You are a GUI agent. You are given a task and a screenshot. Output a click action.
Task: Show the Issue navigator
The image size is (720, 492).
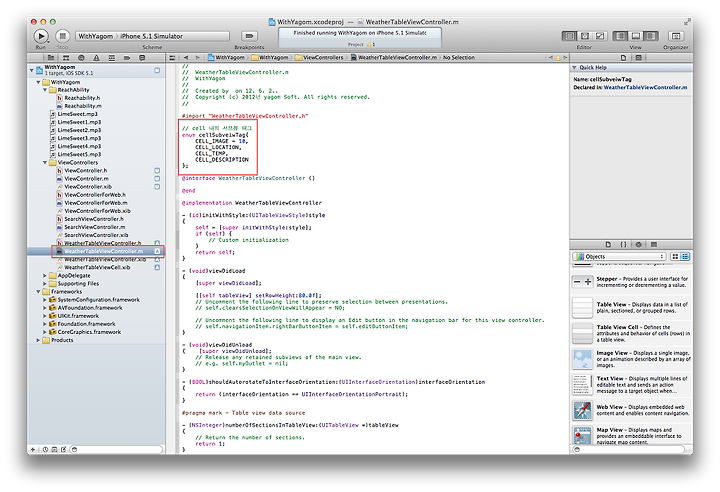[96, 58]
